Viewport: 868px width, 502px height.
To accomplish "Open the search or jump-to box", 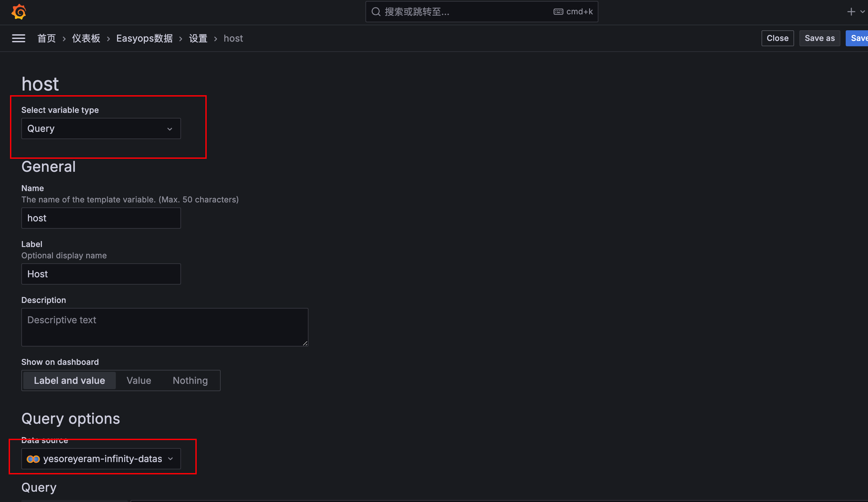I will click(482, 12).
